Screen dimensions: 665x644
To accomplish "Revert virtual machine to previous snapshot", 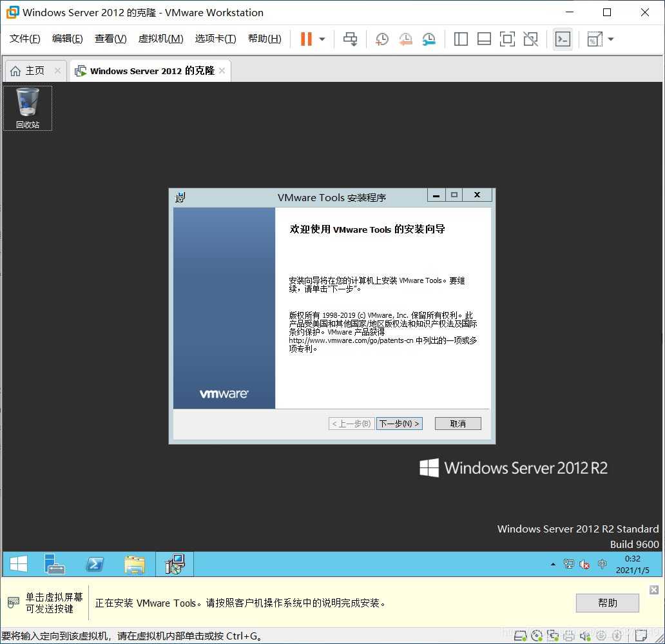I will (x=405, y=39).
